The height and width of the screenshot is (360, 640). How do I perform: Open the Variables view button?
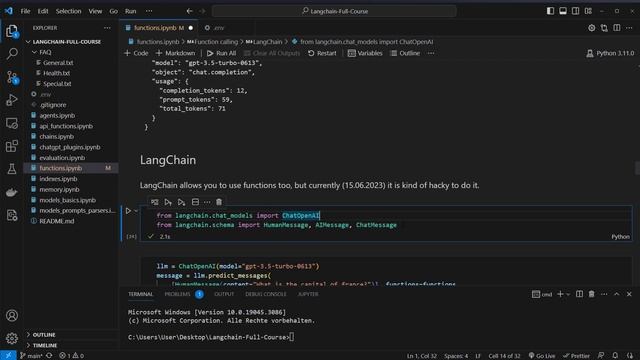pyautogui.click(x=365, y=53)
